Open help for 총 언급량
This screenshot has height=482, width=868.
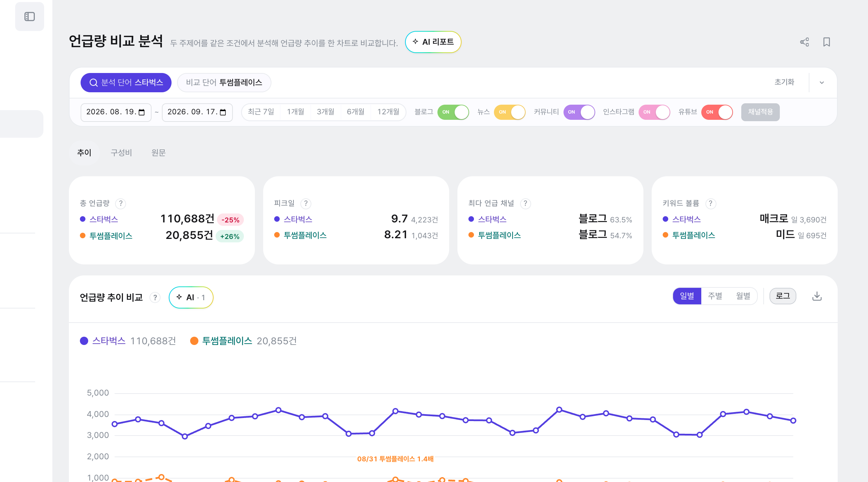coord(121,203)
